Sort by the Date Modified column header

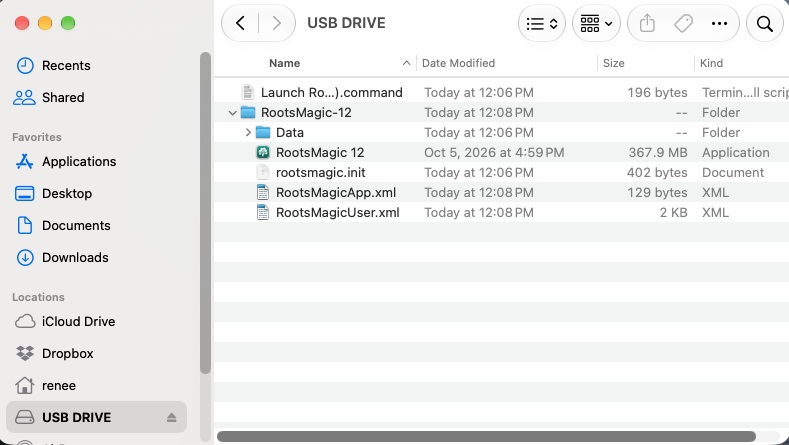coord(458,63)
